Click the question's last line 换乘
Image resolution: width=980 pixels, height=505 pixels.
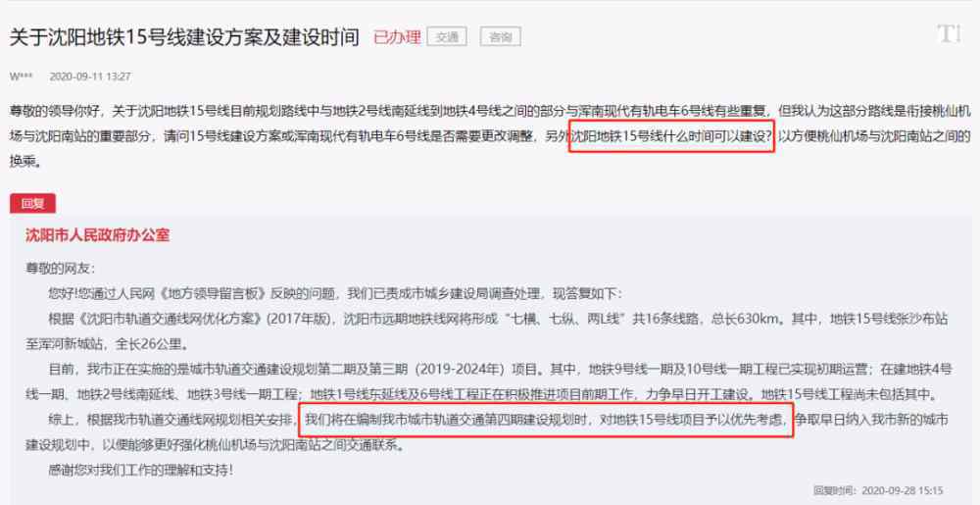(26, 161)
